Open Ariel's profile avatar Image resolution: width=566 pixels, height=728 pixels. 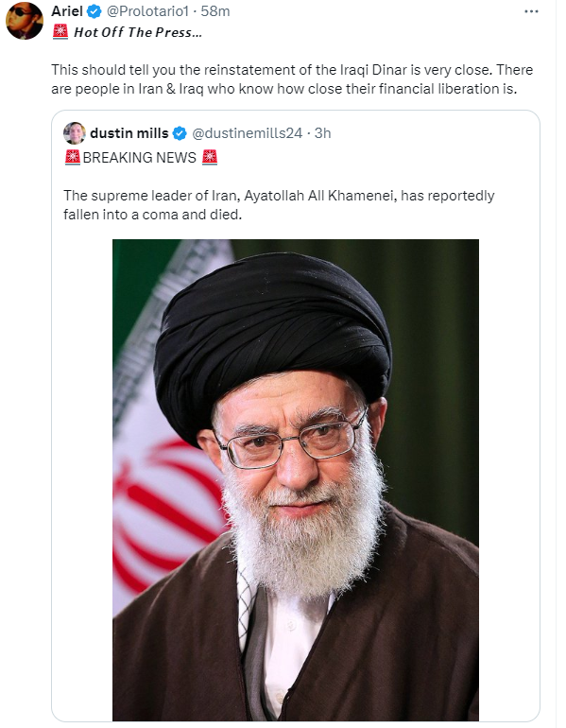click(x=25, y=21)
